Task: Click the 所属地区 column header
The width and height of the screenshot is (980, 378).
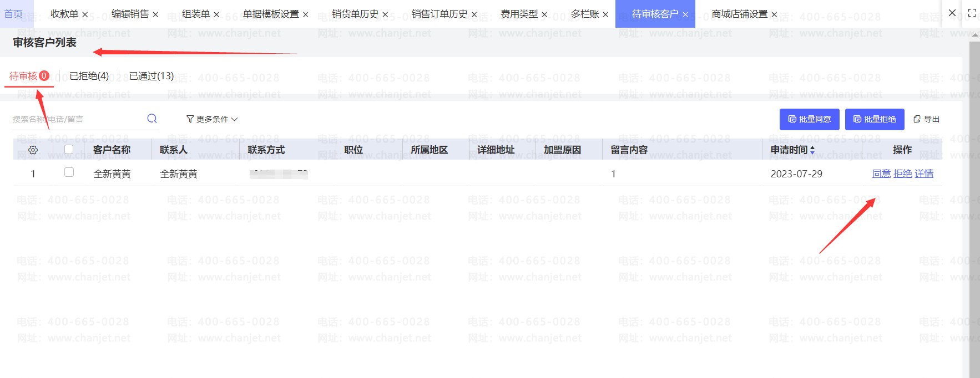Action: point(429,150)
